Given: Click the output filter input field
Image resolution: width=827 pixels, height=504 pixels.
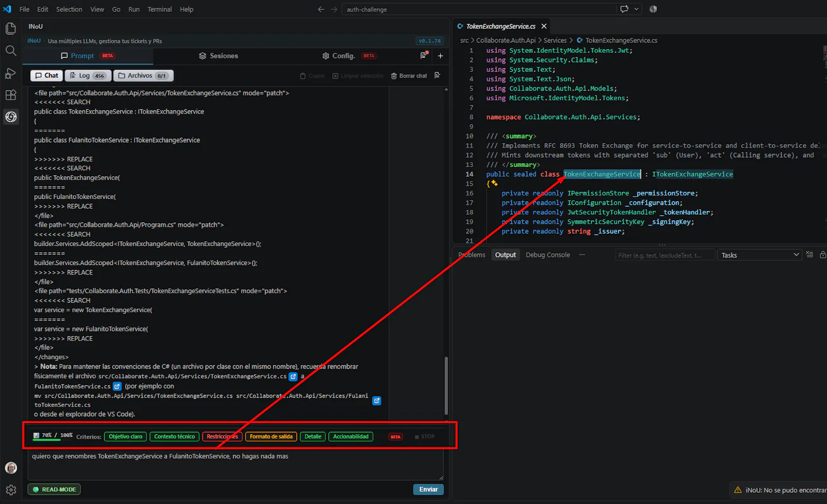Looking at the screenshot, I should [x=665, y=255].
